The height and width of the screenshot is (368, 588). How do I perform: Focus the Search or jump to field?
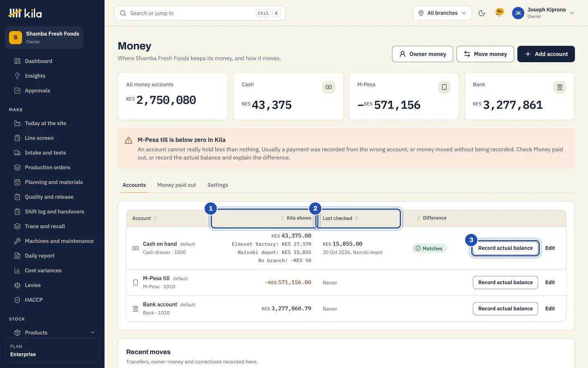[200, 13]
